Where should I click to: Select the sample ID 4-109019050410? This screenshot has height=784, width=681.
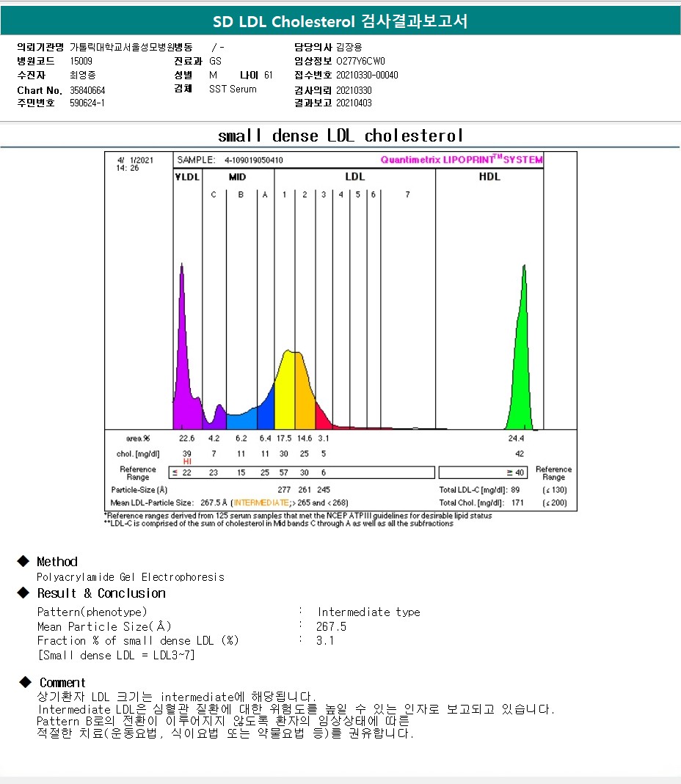click(x=254, y=160)
